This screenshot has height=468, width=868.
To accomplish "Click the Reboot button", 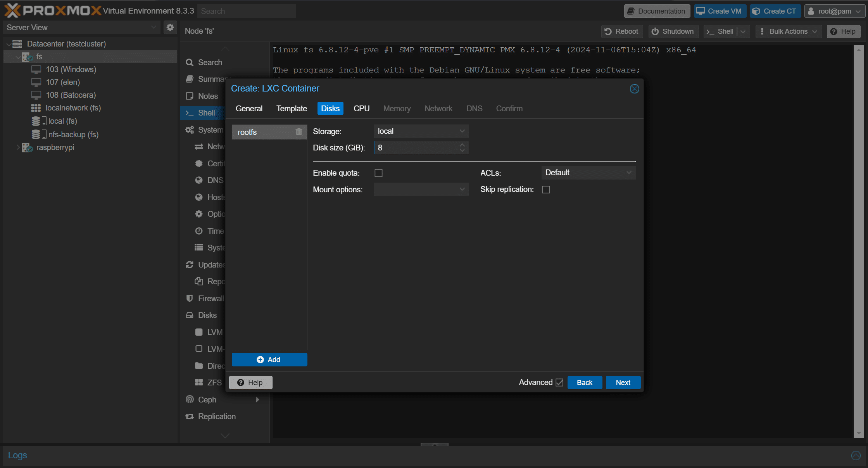I will (x=622, y=31).
